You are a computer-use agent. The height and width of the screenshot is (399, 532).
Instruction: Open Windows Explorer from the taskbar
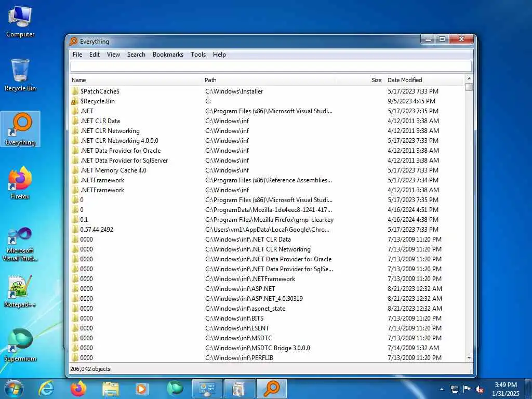(111, 389)
